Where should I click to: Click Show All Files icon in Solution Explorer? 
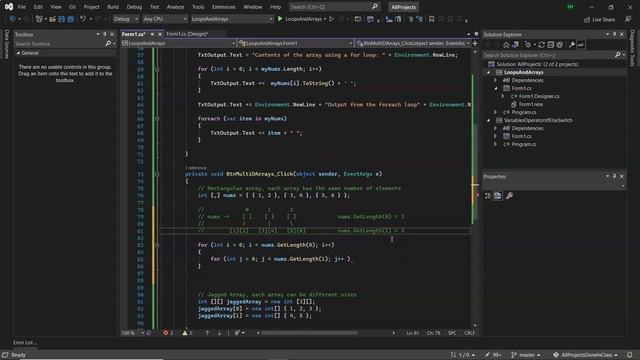tap(560, 44)
